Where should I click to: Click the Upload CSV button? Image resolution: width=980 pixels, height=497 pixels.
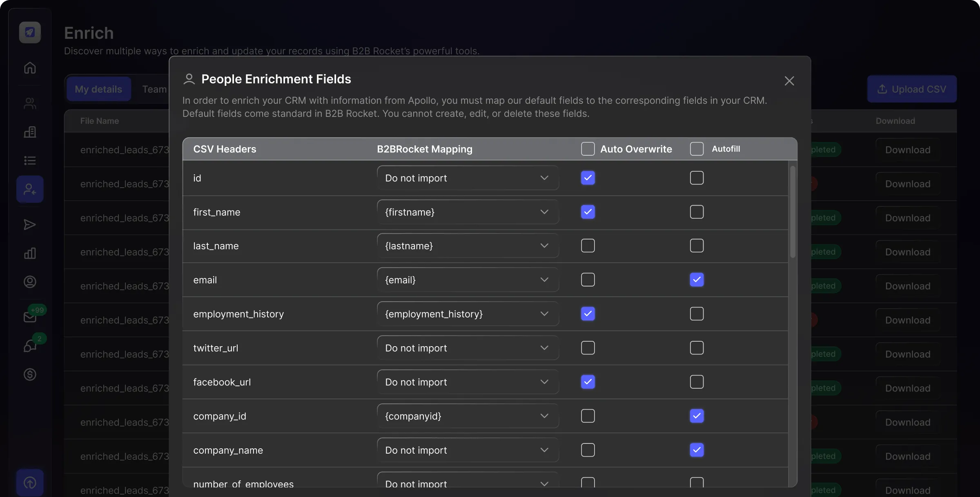click(x=912, y=89)
